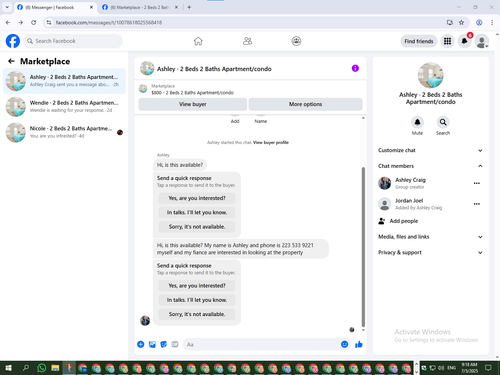Open the taskbar search icon
This screenshot has width=500, height=375.
26,368
